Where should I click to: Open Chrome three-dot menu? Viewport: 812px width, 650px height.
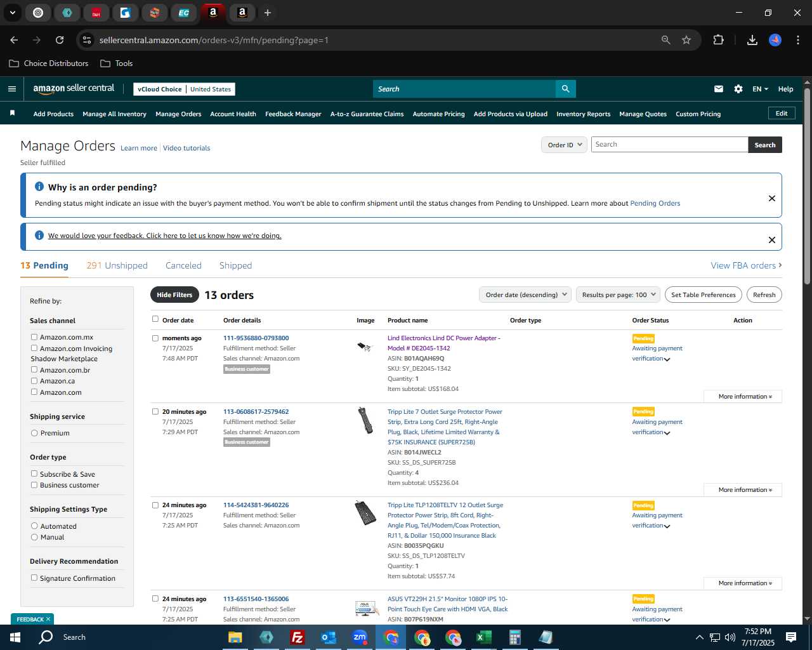(797, 40)
